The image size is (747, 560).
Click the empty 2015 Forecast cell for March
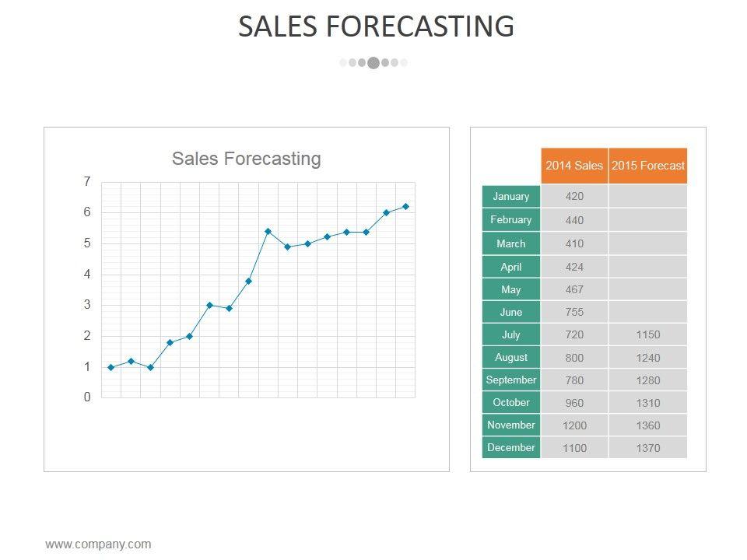(x=647, y=243)
